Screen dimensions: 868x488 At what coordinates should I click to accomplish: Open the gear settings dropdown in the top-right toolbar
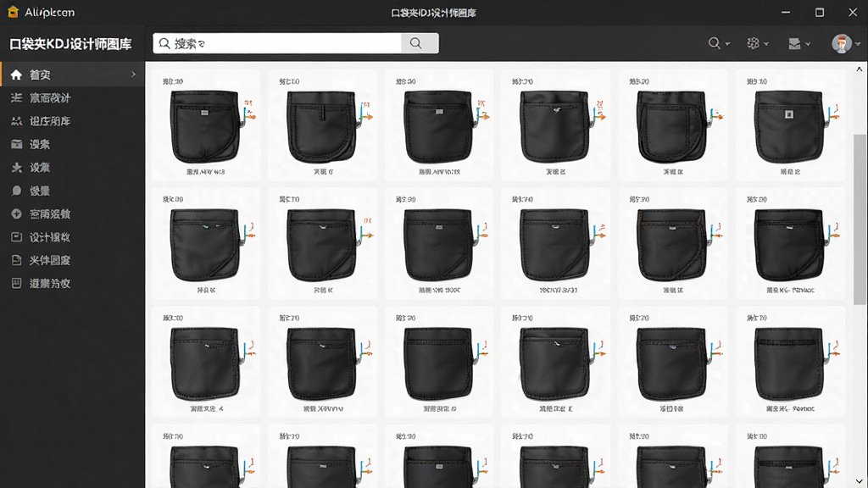tap(757, 43)
